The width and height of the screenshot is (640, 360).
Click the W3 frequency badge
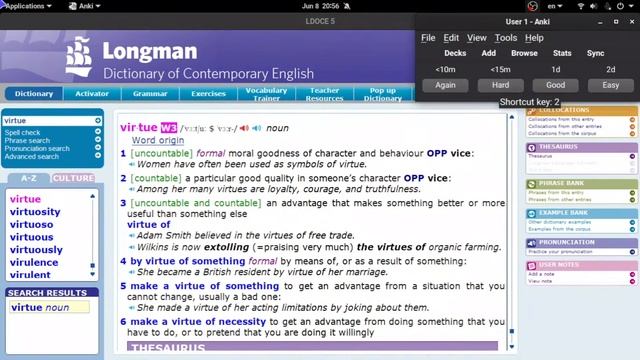[x=169, y=128]
